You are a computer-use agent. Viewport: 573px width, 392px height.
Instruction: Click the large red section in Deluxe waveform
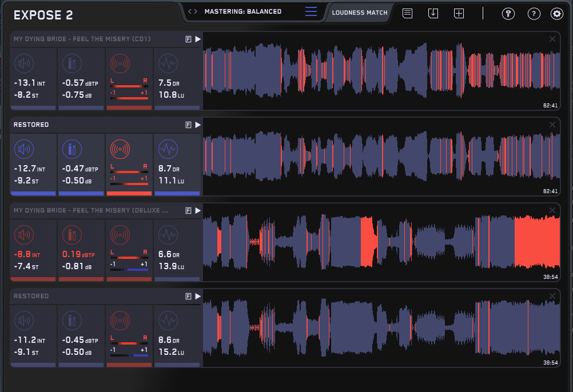[536, 241]
